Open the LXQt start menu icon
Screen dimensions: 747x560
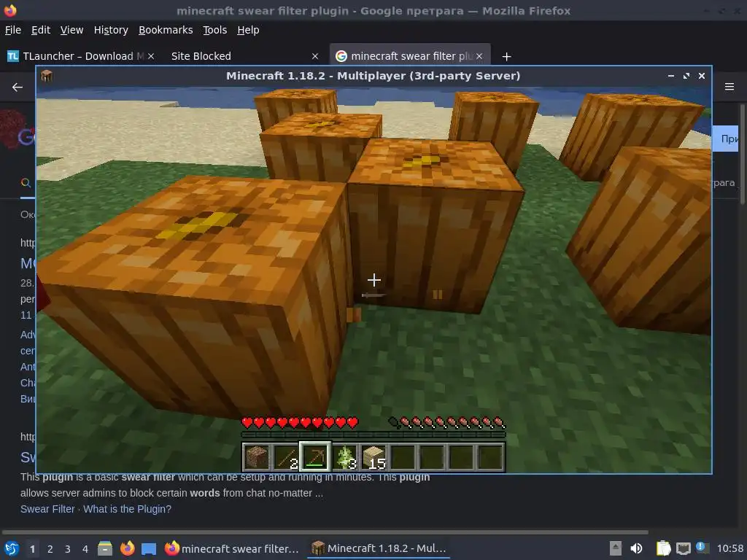click(12, 548)
